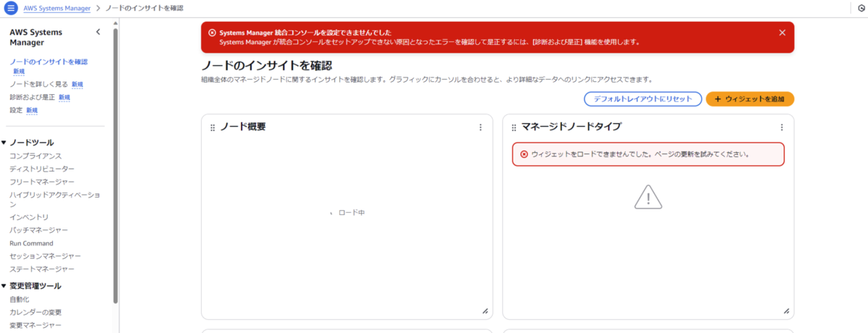Select 変更マネージャー in sidebar
This screenshot has width=868, height=333.
[x=35, y=326]
